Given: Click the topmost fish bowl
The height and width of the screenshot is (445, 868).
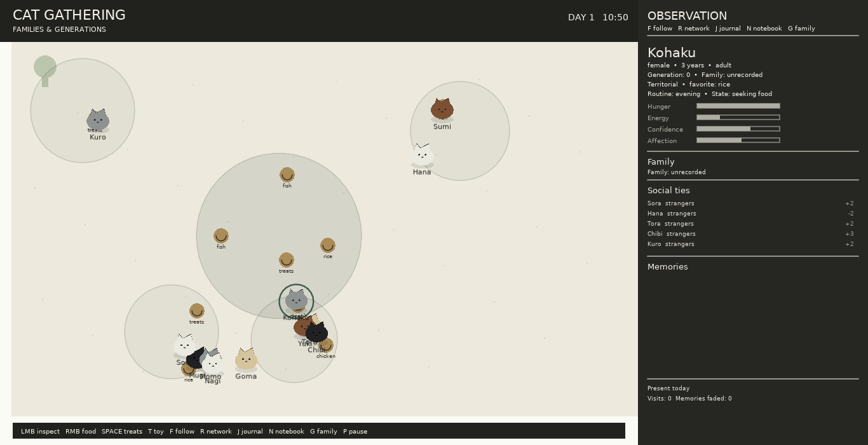Looking at the screenshot, I should pyautogui.click(x=287, y=175).
